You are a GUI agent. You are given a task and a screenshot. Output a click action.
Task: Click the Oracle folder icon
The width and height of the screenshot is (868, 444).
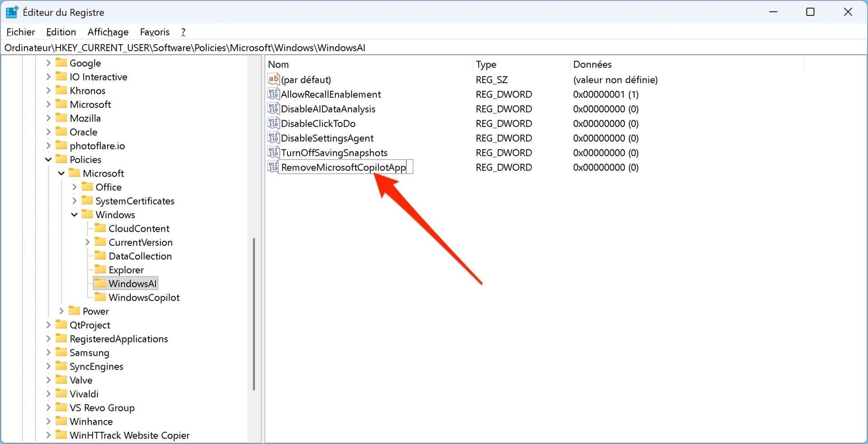click(x=61, y=131)
